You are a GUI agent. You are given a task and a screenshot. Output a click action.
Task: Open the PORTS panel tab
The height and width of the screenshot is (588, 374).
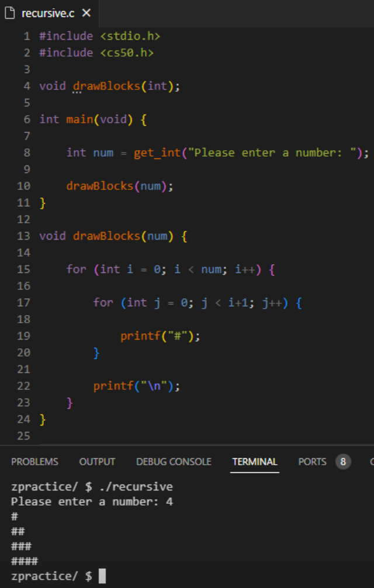tap(312, 462)
